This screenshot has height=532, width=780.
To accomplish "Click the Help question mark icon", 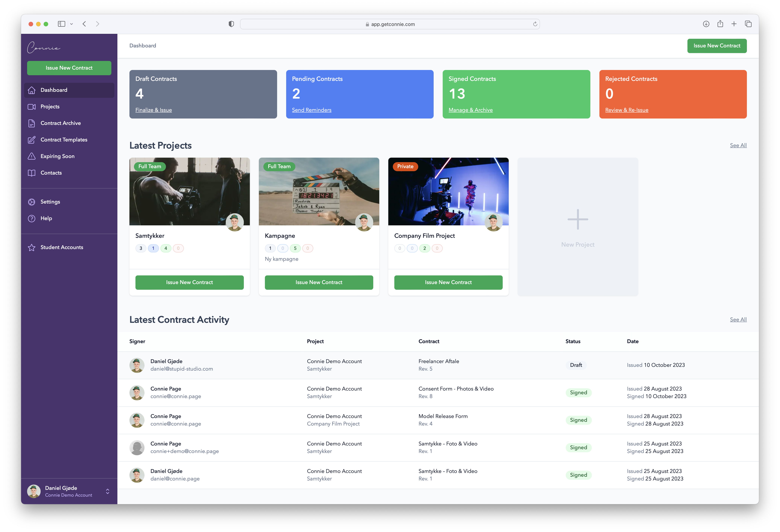I will click(32, 219).
